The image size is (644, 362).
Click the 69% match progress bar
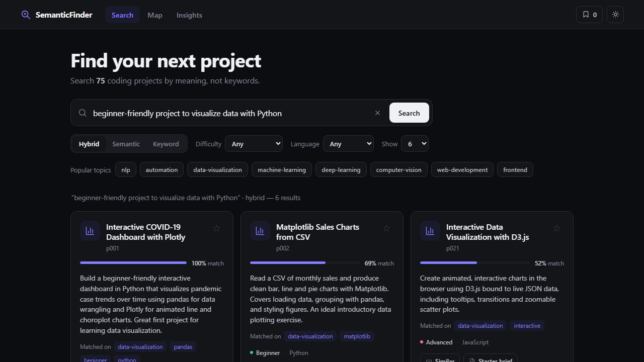(x=305, y=262)
